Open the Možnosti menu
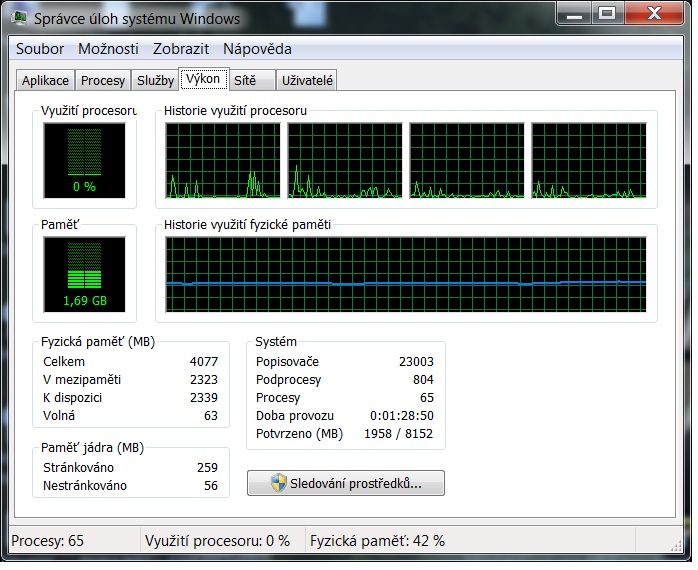This screenshot has height=570, width=698. (108, 49)
